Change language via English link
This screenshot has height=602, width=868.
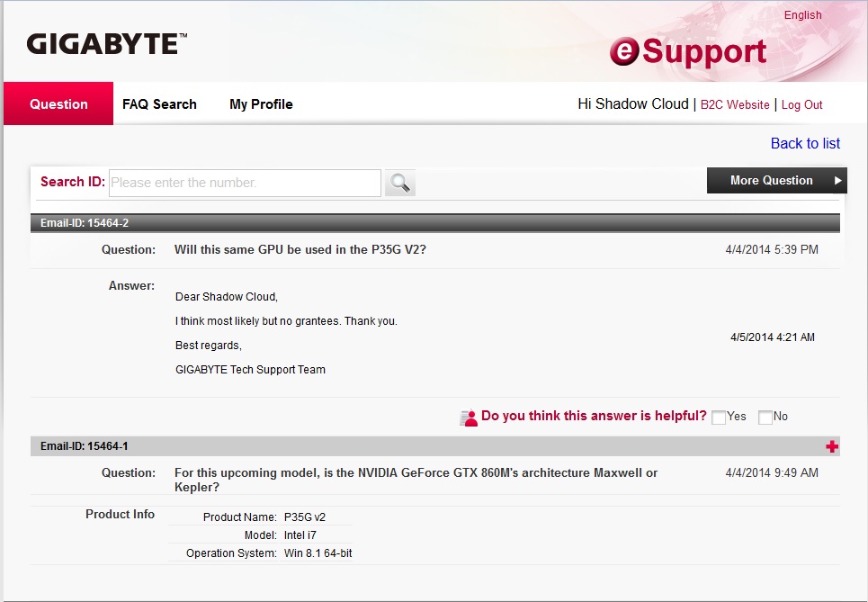tap(802, 15)
